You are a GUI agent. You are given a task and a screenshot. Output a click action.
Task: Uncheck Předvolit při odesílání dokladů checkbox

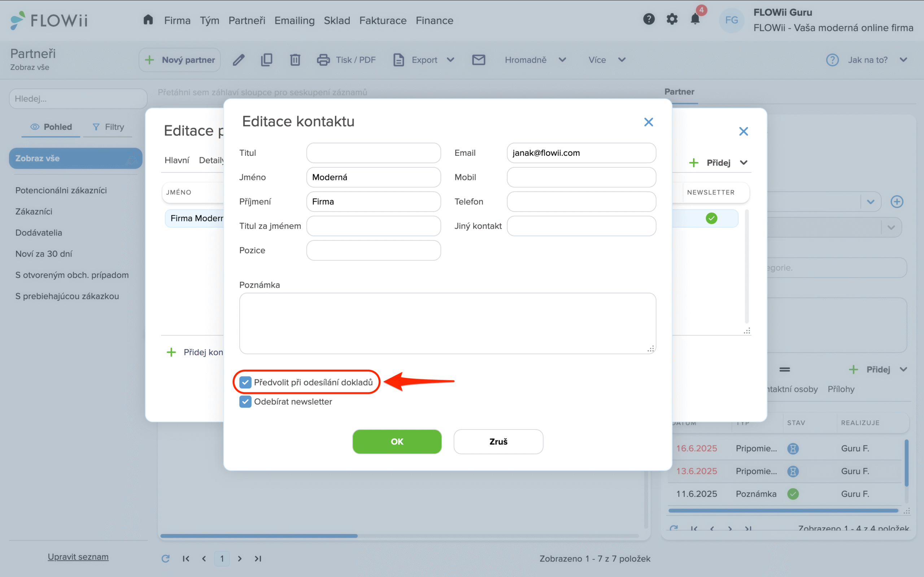tap(245, 382)
